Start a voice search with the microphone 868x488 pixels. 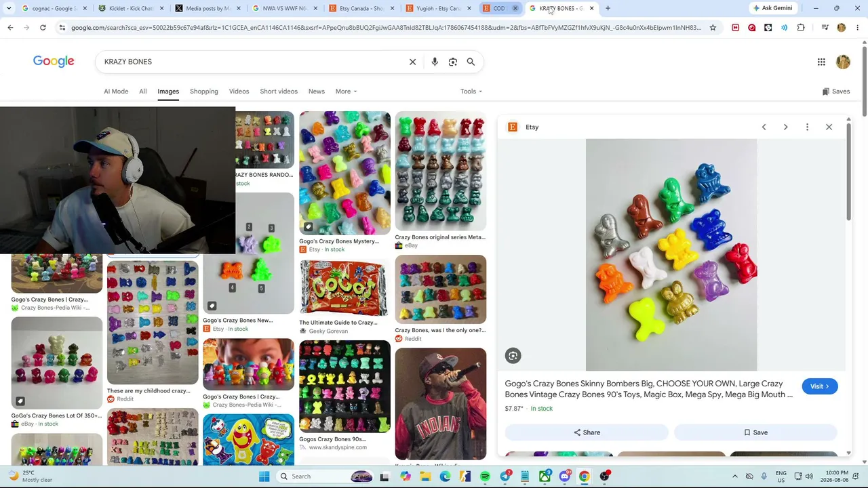(435, 62)
